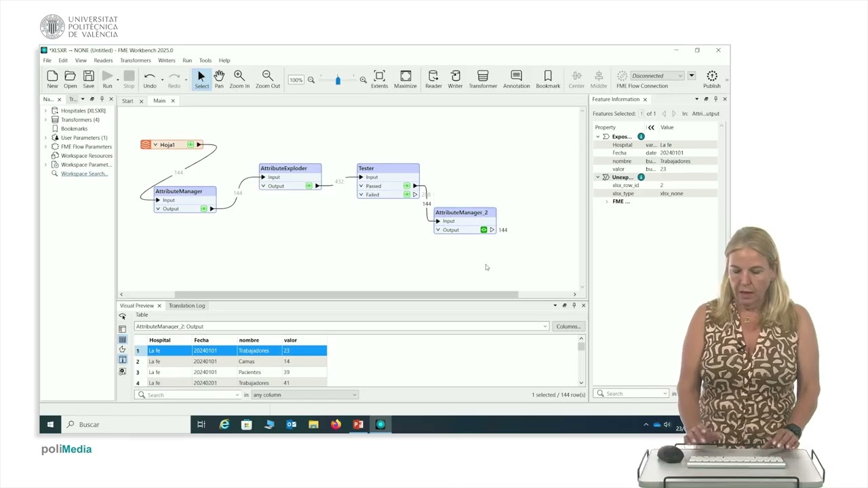Image resolution: width=868 pixels, height=488 pixels.
Task: Open the Writers menu
Action: click(x=167, y=60)
